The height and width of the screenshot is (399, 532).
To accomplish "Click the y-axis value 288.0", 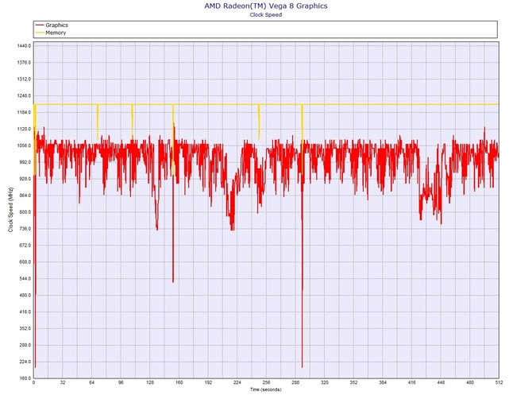I will pos(25,345).
